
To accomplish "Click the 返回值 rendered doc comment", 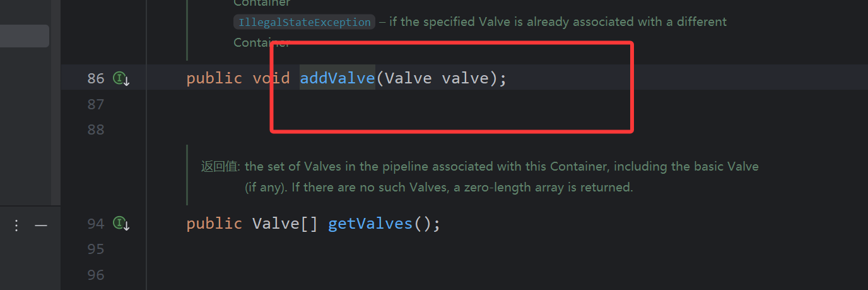I will (x=220, y=167).
